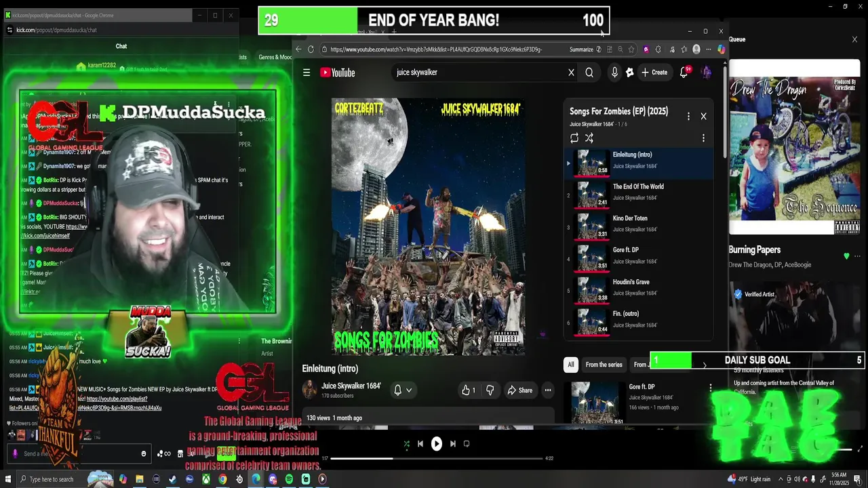Open the YouTube hamburger guide menu
The height and width of the screenshot is (488, 868).
pos(307,73)
